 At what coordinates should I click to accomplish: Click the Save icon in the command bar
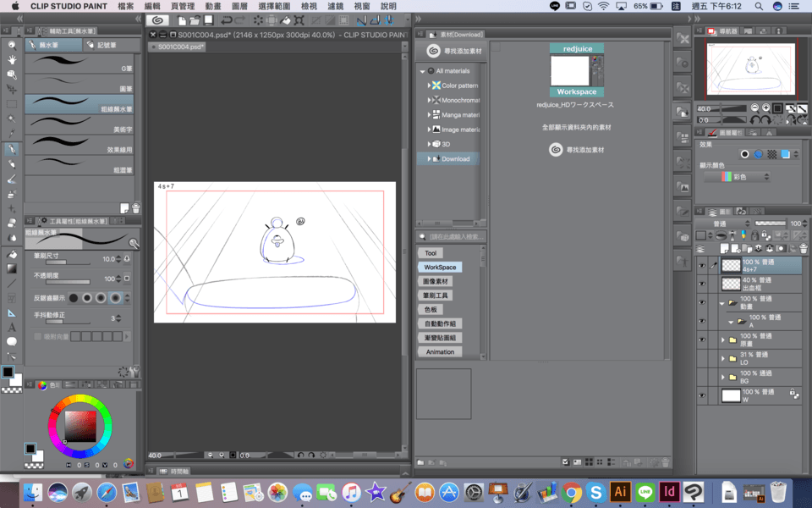(x=209, y=19)
